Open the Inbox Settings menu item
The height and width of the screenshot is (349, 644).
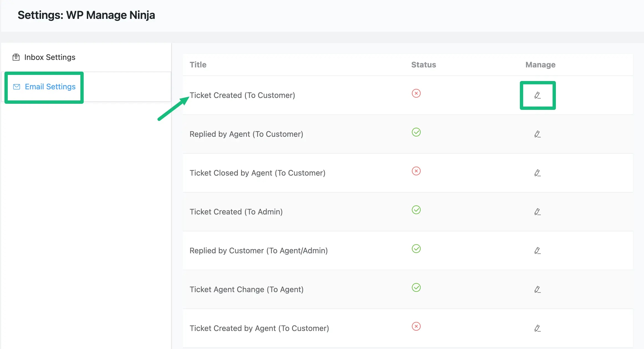pyautogui.click(x=86, y=57)
